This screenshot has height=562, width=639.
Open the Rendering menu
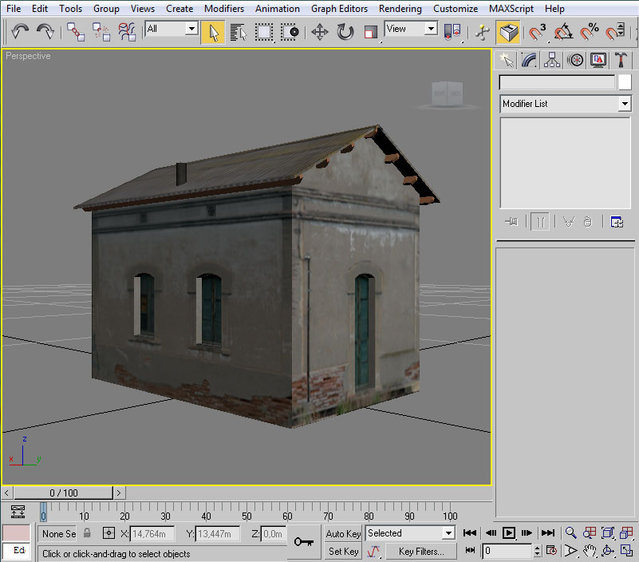(400, 8)
